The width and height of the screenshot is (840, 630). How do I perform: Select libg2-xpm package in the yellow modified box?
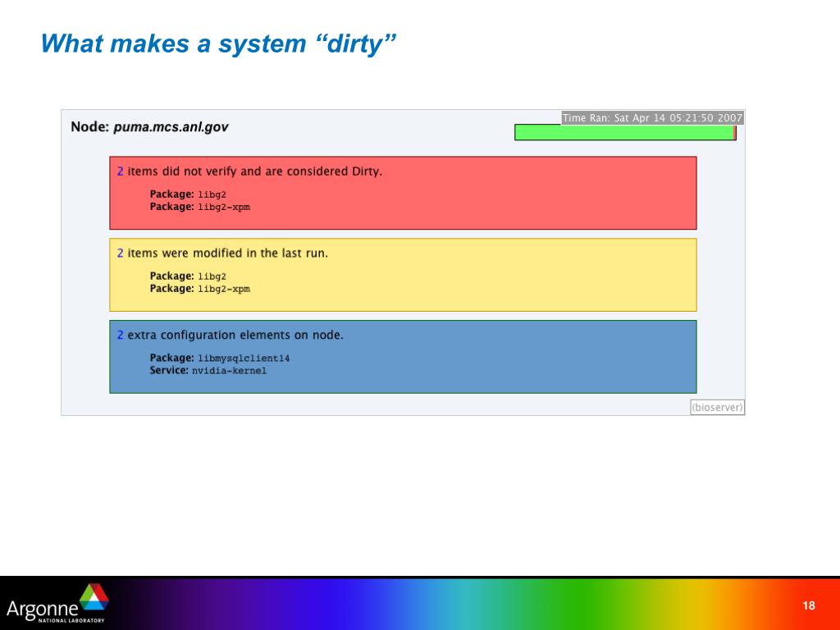(200, 289)
